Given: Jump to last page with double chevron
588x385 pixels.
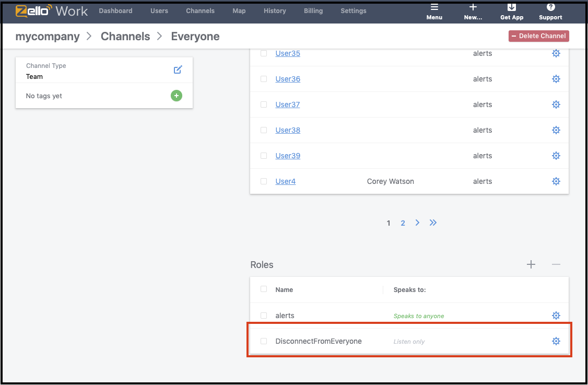Looking at the screenshot, I should click(433, 223).
